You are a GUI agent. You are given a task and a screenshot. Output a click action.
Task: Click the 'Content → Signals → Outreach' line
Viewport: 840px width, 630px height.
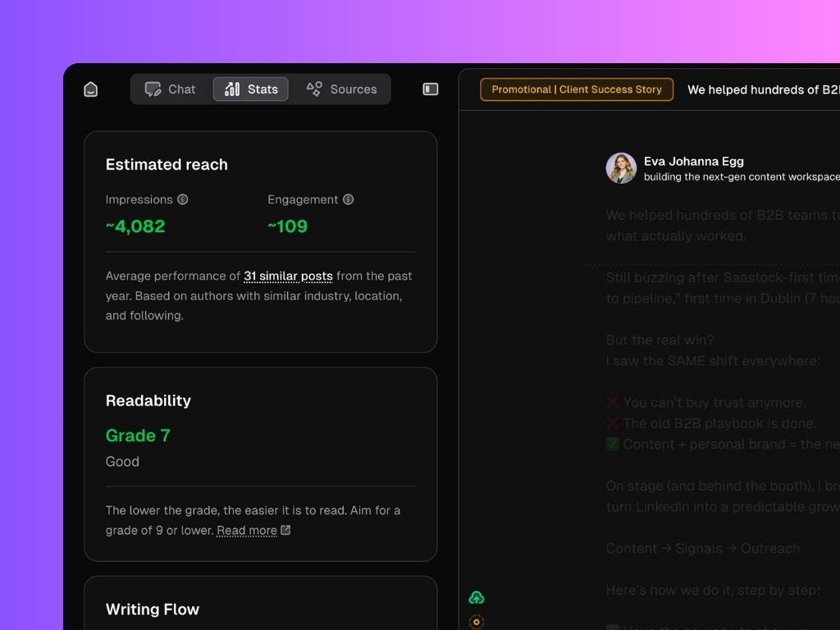click(703, 549)
